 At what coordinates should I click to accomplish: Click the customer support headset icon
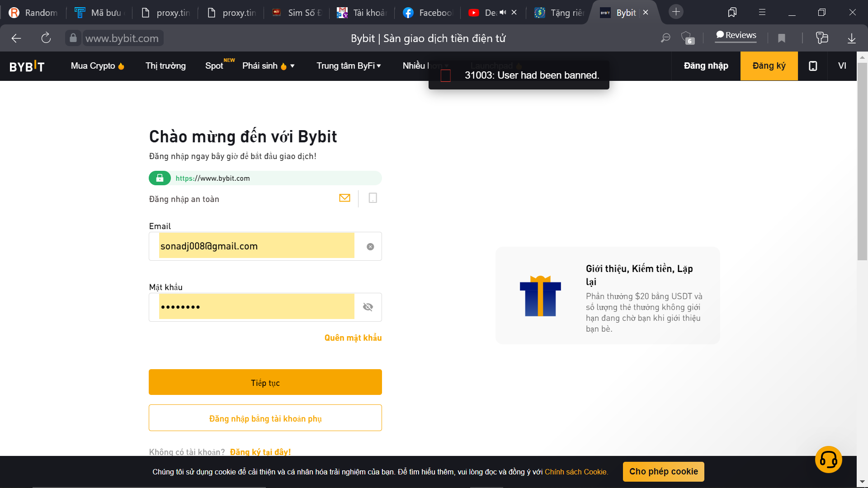pyautogui.click(x=828, y=460)
